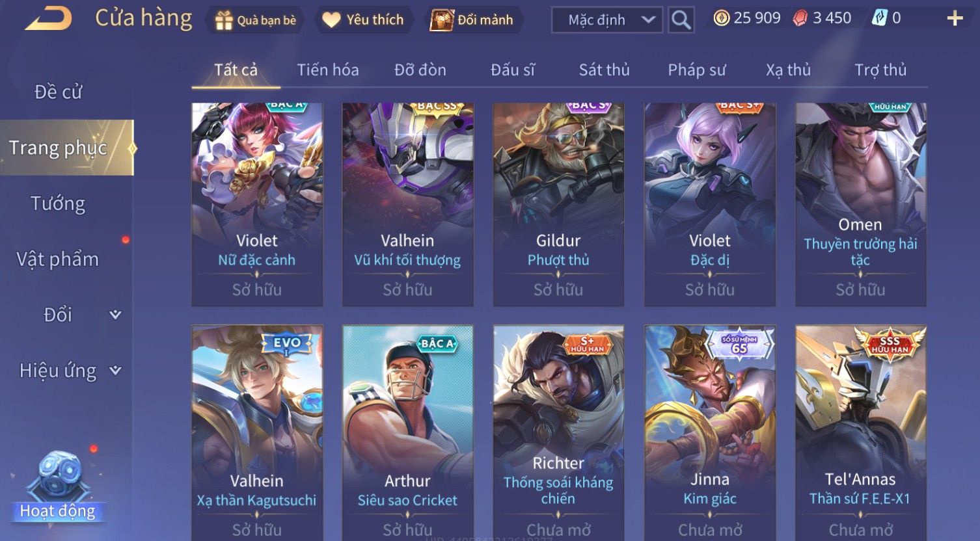Screen dimensions: 980x541
Task: Select the Pháp sư filter tab
Action: (x=697, y=70)
